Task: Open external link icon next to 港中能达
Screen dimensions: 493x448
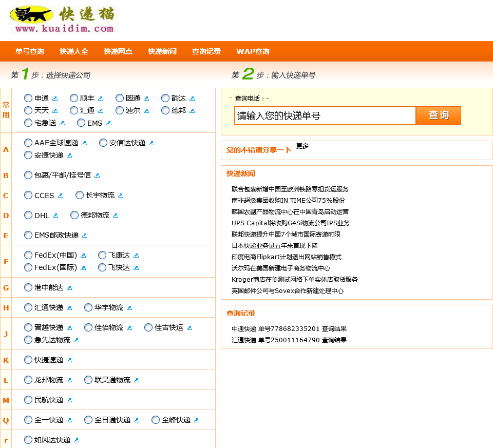Action: pos(69,288)
